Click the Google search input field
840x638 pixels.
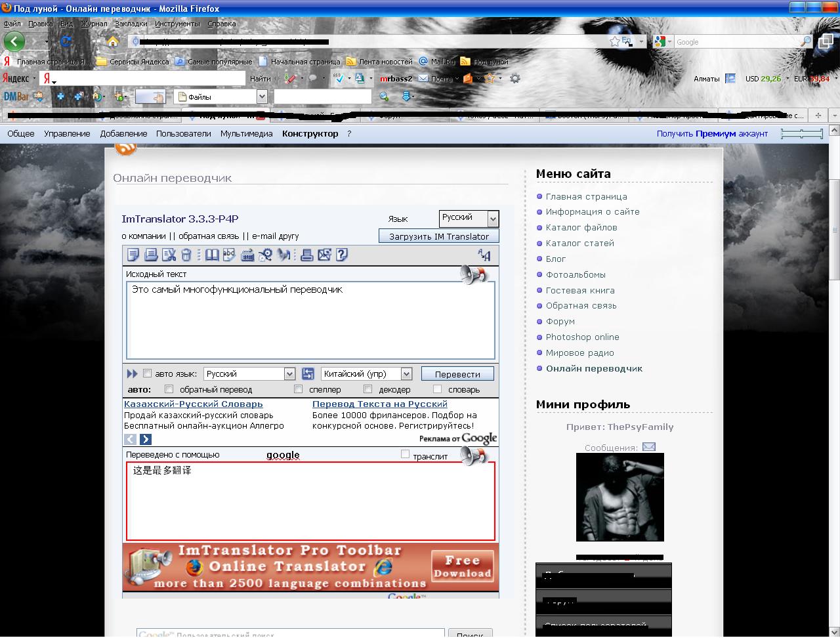tap(737, 42)
